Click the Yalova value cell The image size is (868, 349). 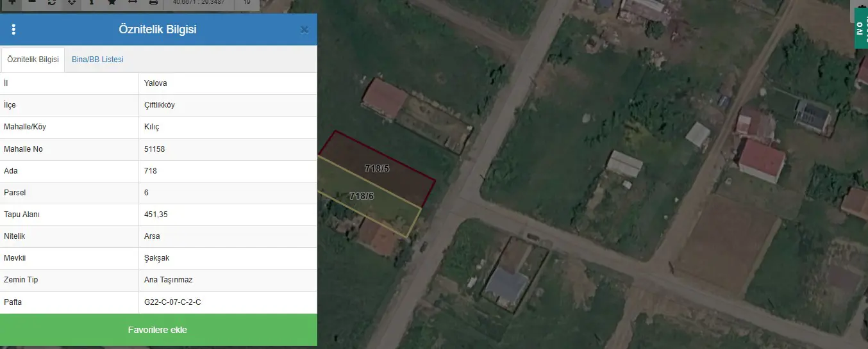click(228, 83)
